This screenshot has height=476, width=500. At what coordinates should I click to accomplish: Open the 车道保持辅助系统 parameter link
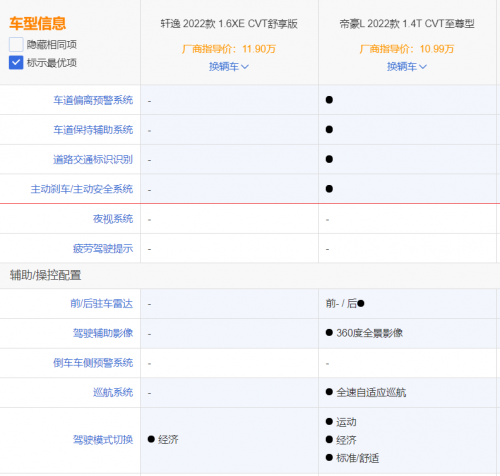tap(93, 130)
